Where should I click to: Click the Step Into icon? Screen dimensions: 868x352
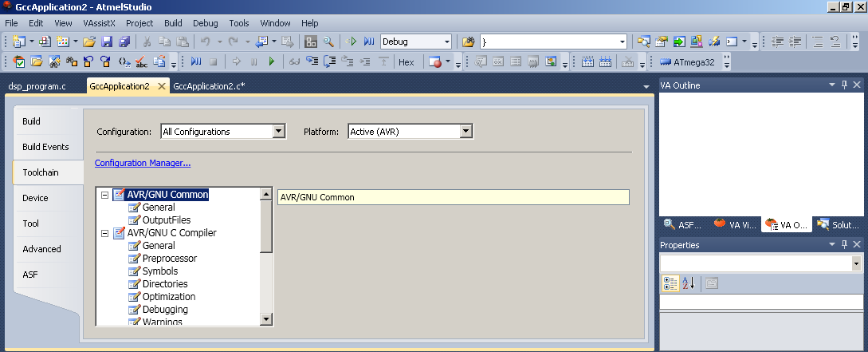(312, 61)
